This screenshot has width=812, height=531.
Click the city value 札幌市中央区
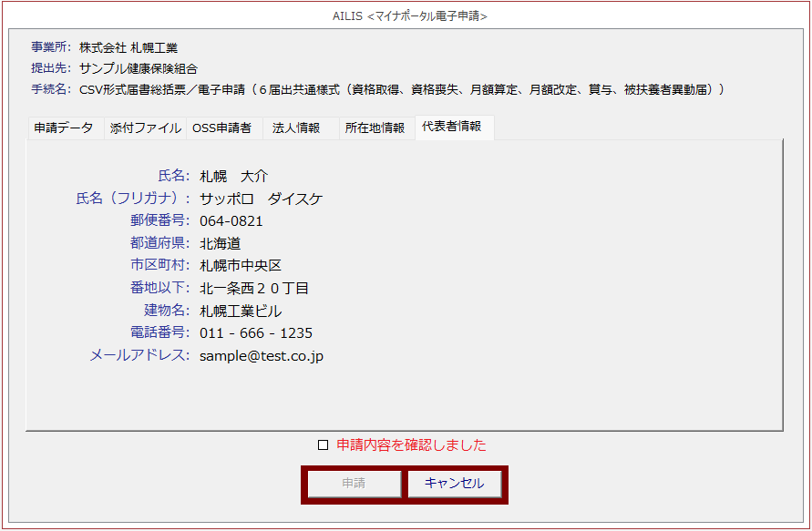241,266
